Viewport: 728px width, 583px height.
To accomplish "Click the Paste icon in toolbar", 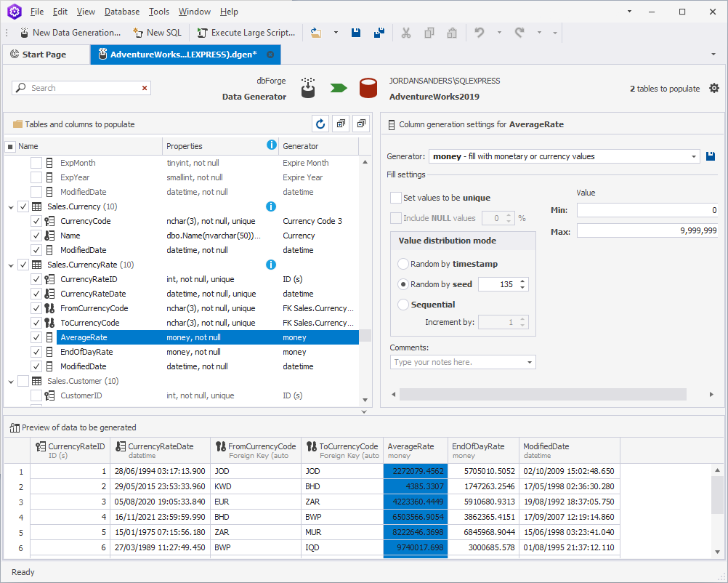I will tap(452, 33).
